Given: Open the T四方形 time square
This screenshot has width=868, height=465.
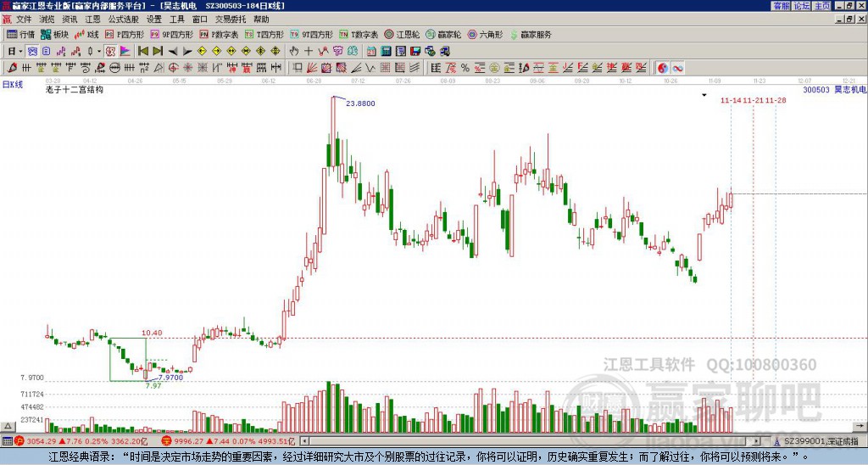Looking at the screenshot, I should pyautogui.click(x=264, y=34).
